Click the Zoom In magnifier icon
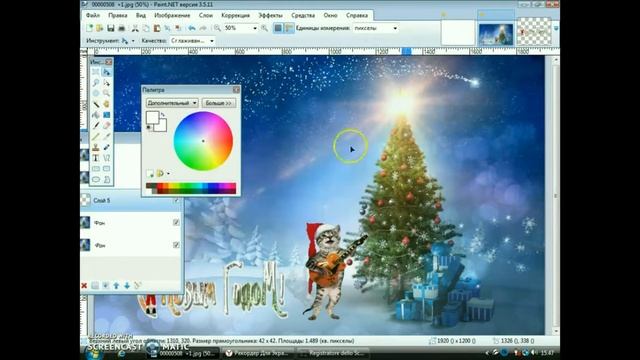The width and height of the screenshot is (640, 360). coord(264,28)
